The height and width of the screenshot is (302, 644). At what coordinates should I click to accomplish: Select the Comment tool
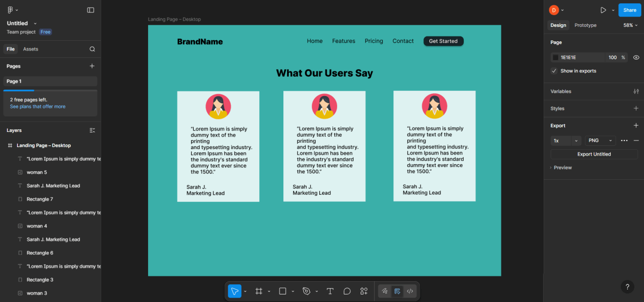(x=347, y=291)
